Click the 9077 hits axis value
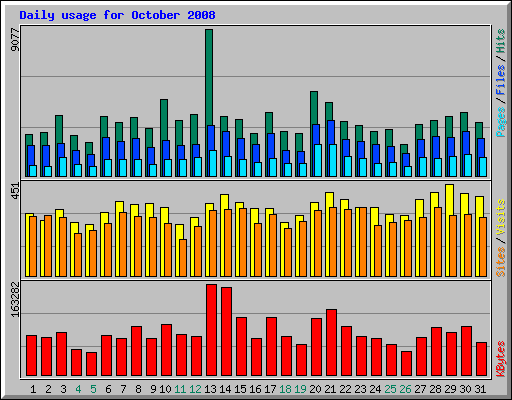Viewport: 512px width, 400px height. coord(15,40)
